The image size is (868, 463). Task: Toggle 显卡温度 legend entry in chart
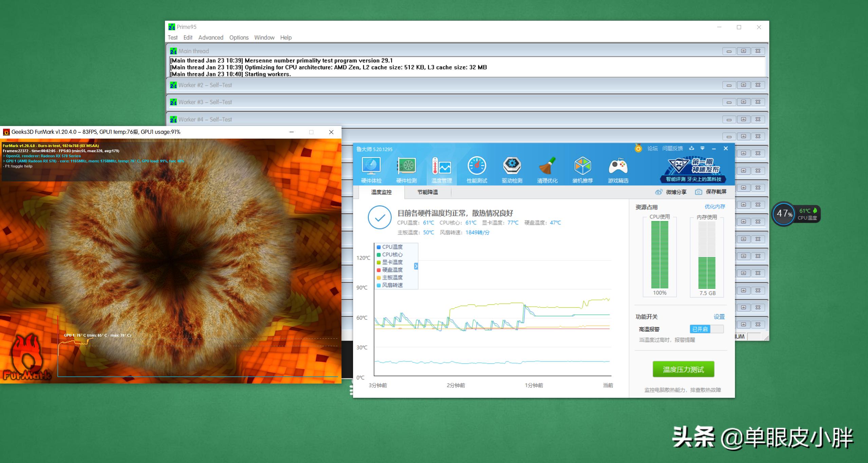pos(392,262)
